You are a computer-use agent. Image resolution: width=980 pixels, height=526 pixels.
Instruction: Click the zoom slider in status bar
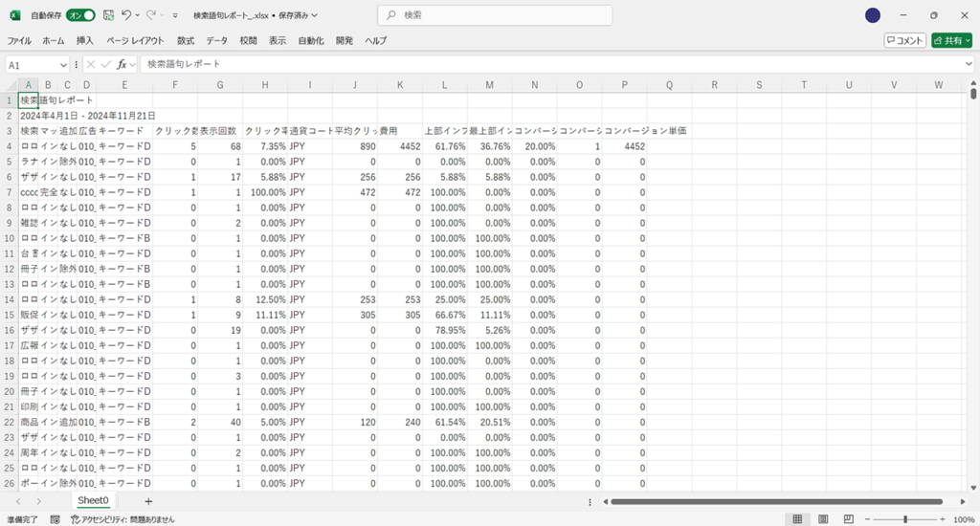[905, 519]
